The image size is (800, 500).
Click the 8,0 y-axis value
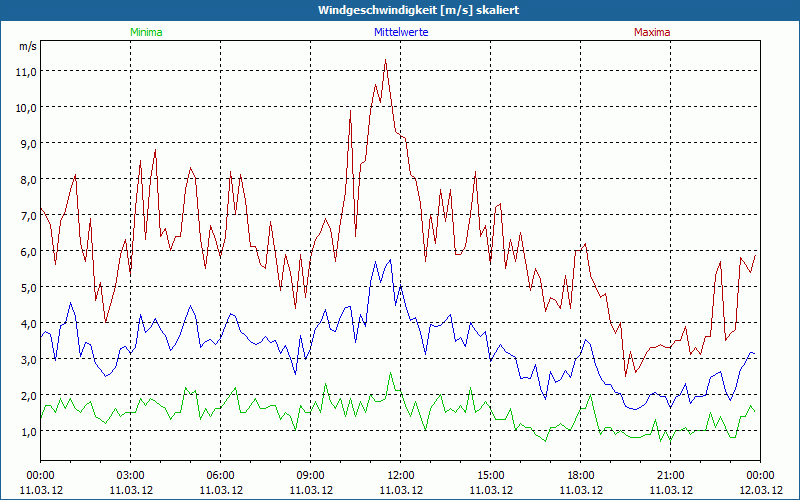point(29,180)
